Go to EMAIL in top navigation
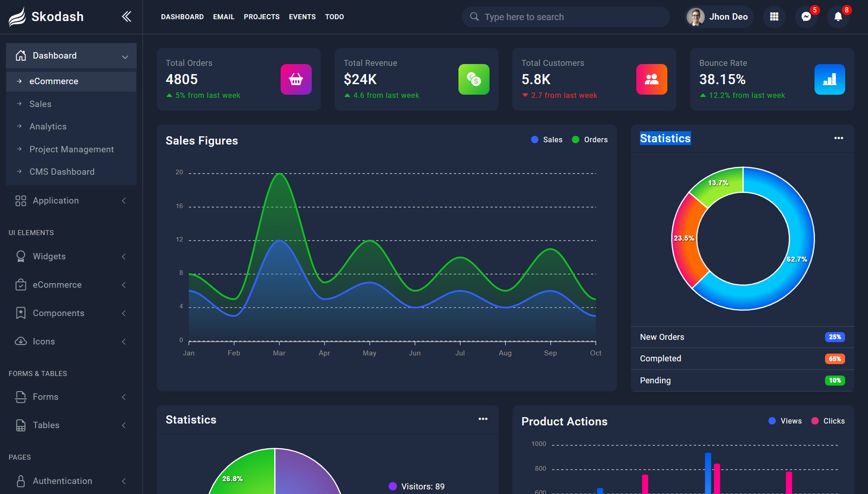 tap(224, 17)
